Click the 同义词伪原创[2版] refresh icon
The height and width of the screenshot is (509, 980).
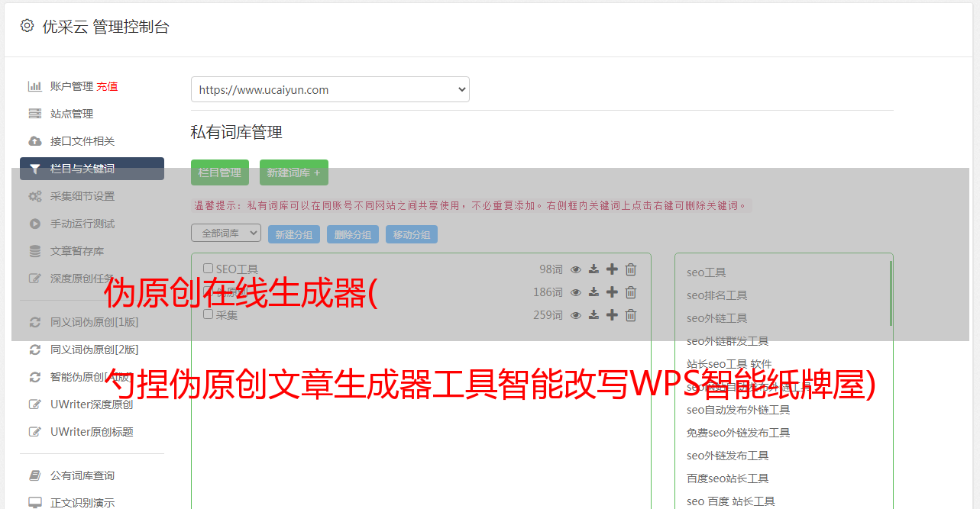coord(35,350)
